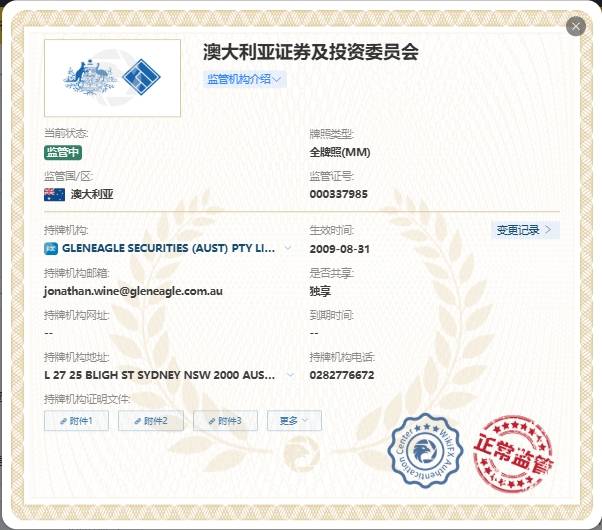Click the red 正常监管 stamp
602x530 pixels.
[x=513, y=454]
